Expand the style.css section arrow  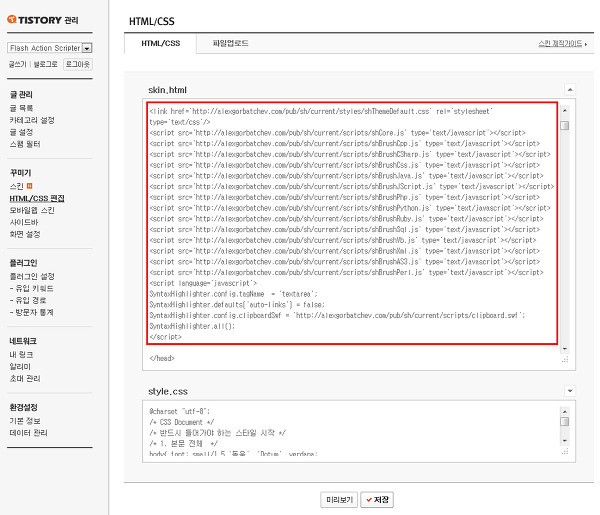click(x=570, y=391)
